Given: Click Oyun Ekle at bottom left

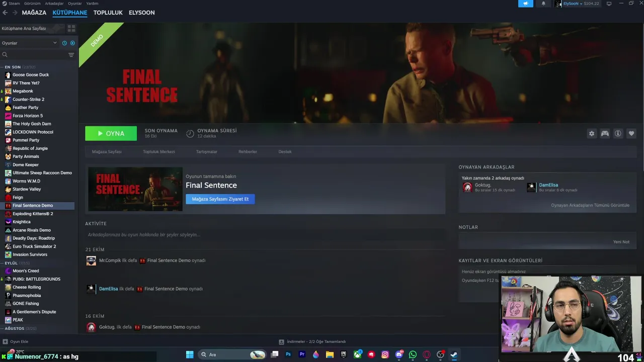Looking at the screenshot, I should [x=16, y=342].
